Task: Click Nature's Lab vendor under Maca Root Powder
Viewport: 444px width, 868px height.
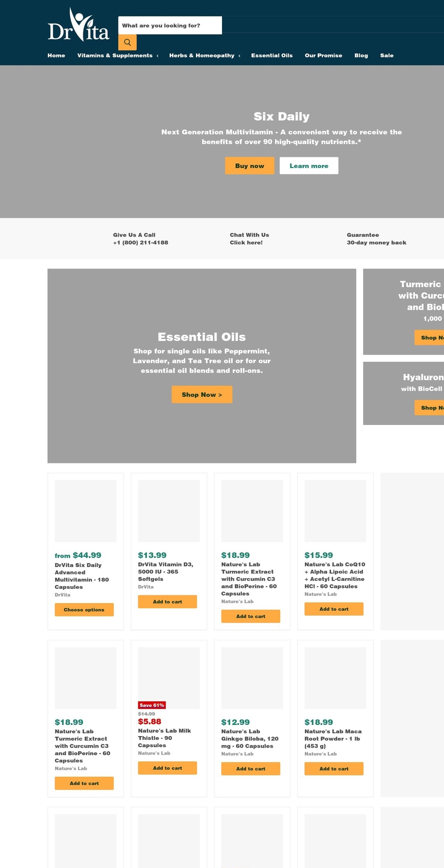Action: [x=321, y=754]
